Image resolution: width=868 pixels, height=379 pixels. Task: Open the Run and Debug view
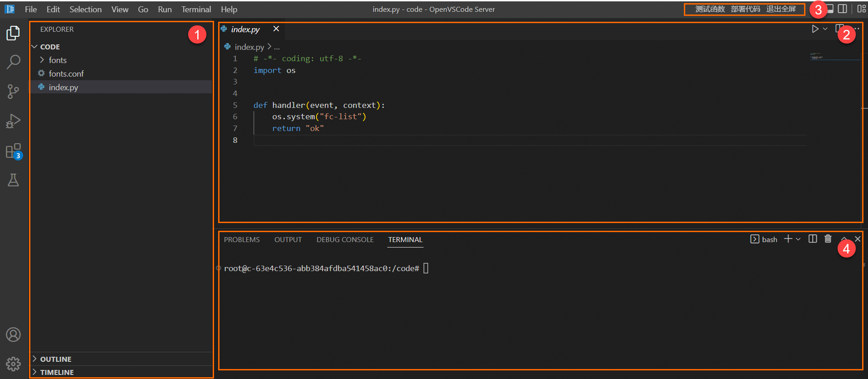coord(13,121)
